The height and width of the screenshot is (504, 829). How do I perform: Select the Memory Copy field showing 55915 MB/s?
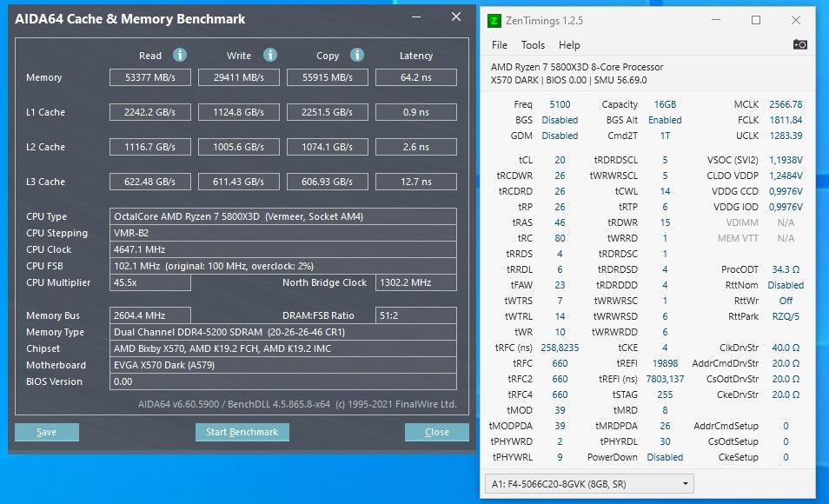tap(328, 77)
